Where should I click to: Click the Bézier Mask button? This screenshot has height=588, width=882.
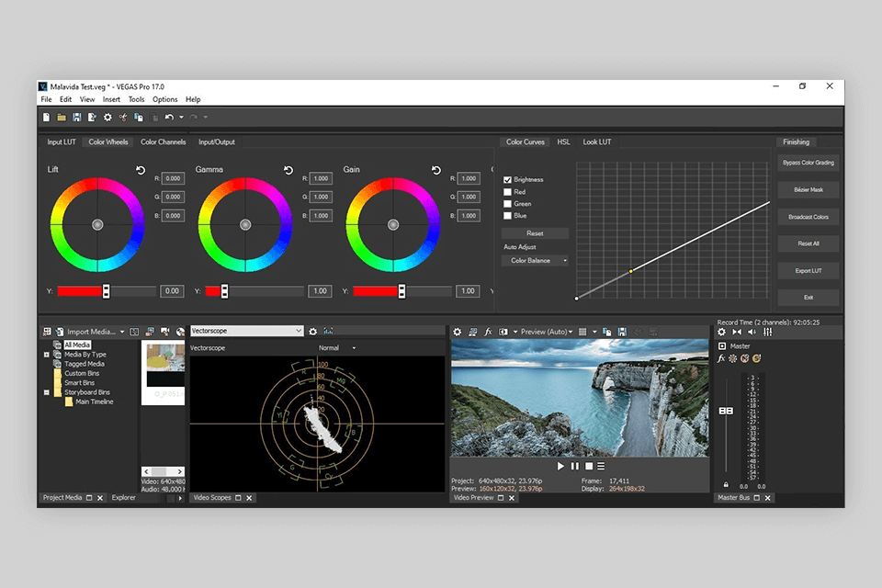pyautogui.click(x=808, y=189)
